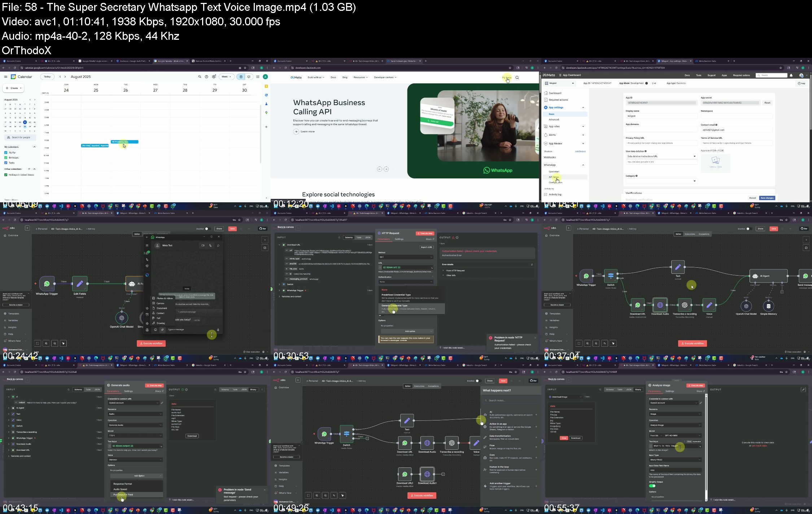Click Execute workflow in the 00:37:04 frame

[692, 343]
